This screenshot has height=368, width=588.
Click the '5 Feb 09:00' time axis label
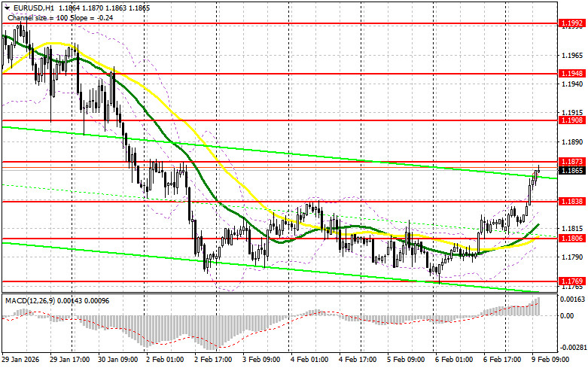pos(407,360)
